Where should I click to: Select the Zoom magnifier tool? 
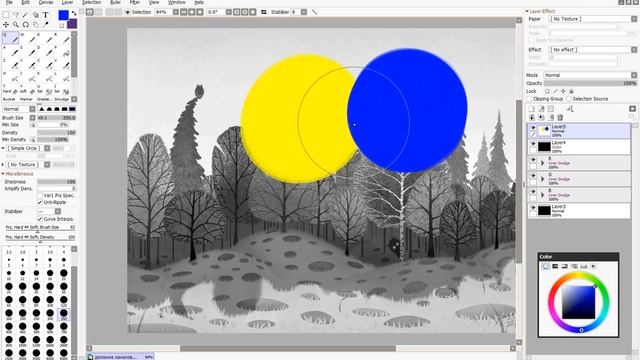(16, 24)
